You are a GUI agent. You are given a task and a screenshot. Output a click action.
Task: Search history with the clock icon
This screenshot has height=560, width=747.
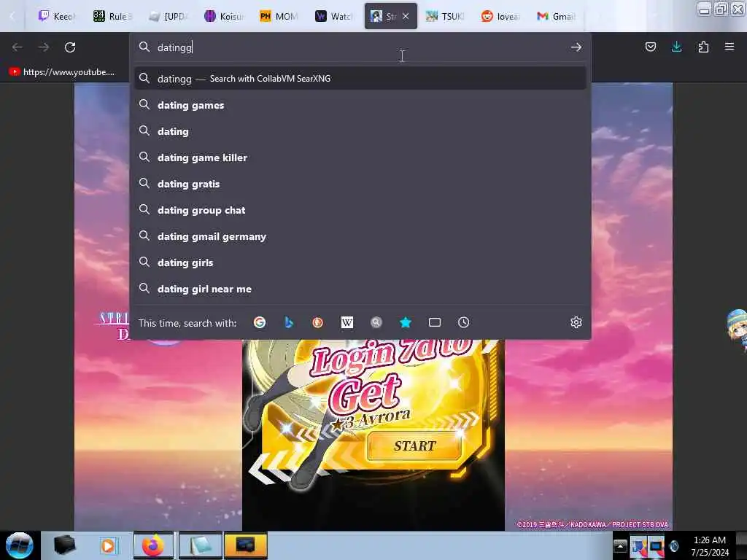[x=463, y=322]
